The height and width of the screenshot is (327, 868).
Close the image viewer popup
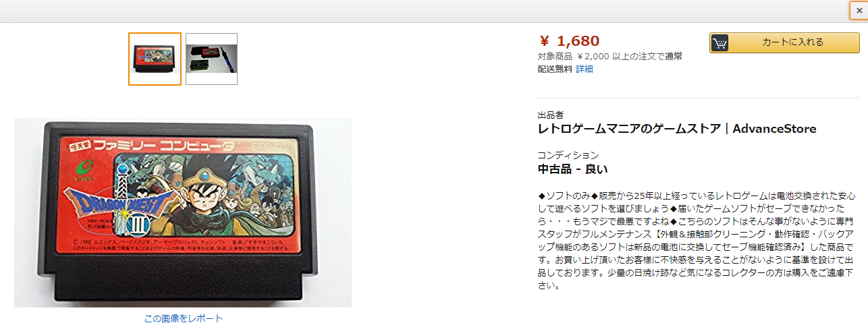coord(859,10)
